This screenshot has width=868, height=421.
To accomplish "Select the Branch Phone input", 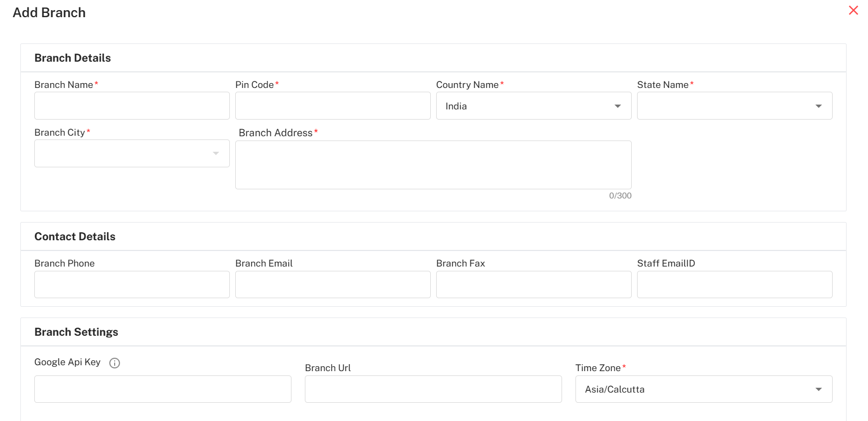I will point(132,284).
